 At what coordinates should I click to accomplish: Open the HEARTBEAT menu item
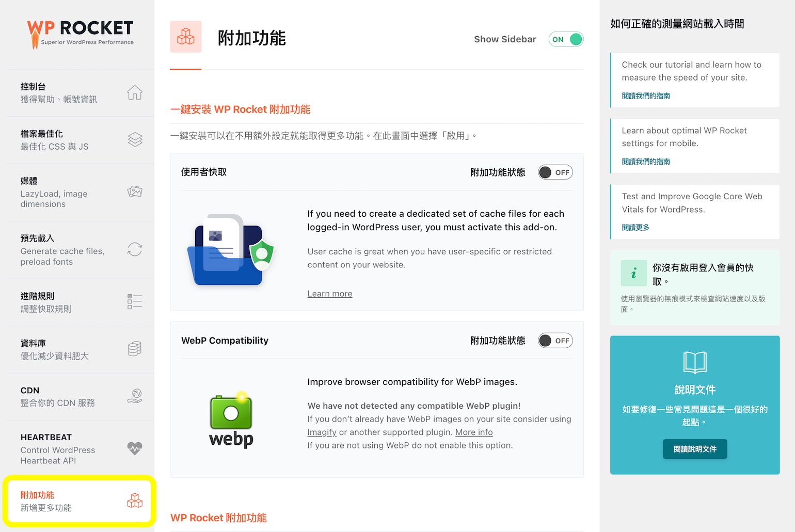coord(80,449)
